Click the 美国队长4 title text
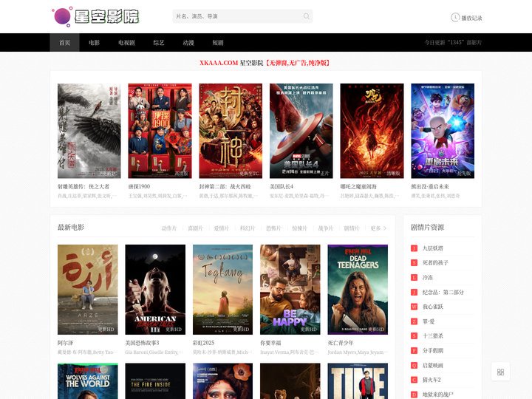Image resolution: width=532 pixels, height=399 pixels. [x=282, y=187]
